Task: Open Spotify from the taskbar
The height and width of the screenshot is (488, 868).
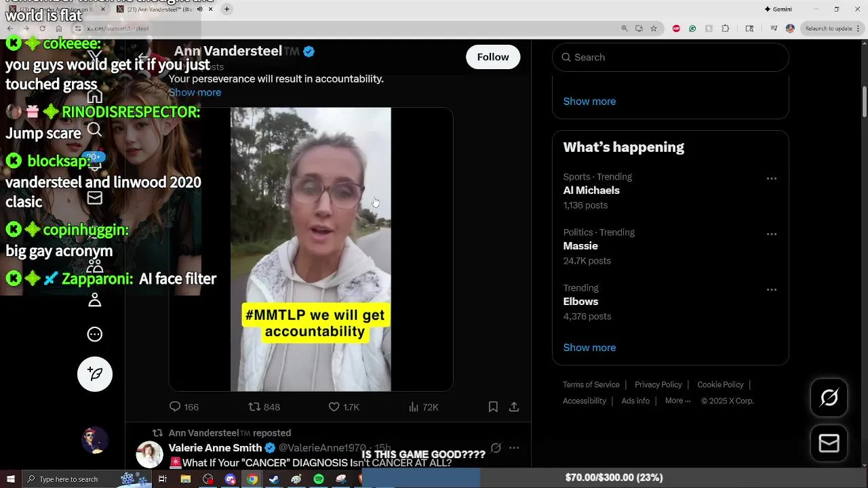Action: (x=319, y=479)
